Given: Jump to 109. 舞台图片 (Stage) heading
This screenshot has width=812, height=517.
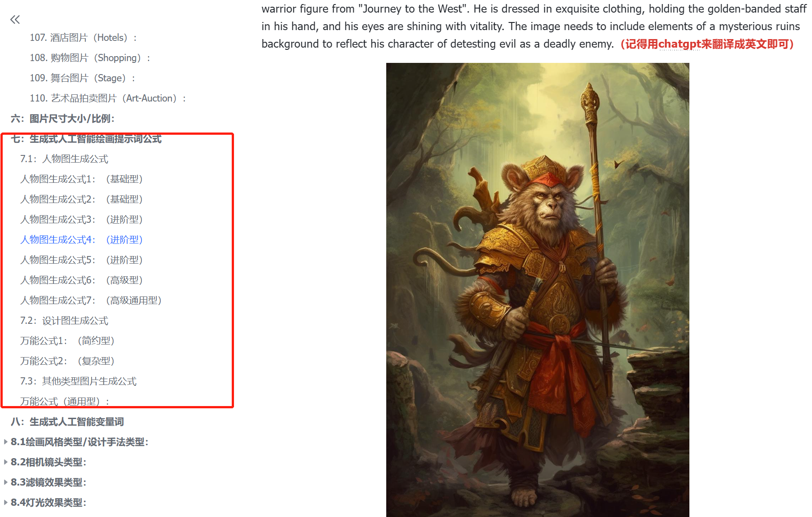Looking at the screenshot, I should [x=82, y=78].
